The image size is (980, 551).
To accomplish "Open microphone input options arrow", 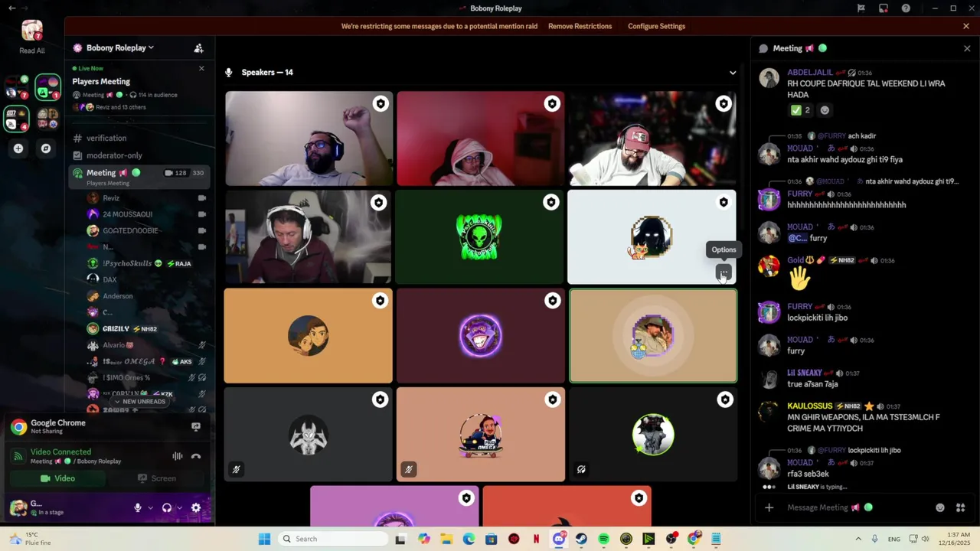I will point(150,507).
